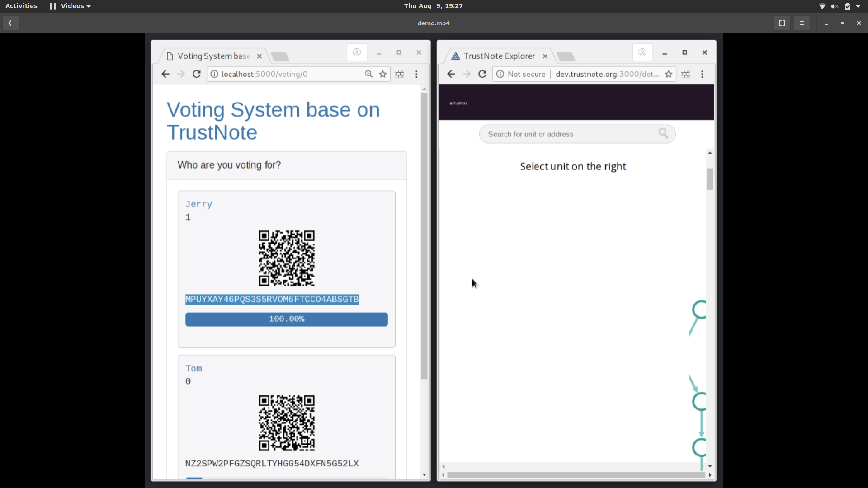
Task: Open the Chrome menu in the TrustNote browser
Action: [x=702, y=74]
